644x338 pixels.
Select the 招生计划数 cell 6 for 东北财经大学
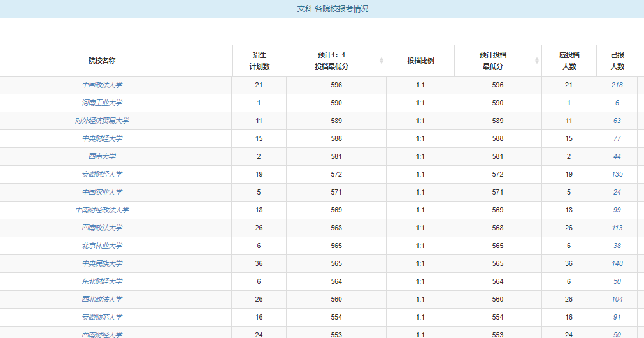click(x=259, y=282)
